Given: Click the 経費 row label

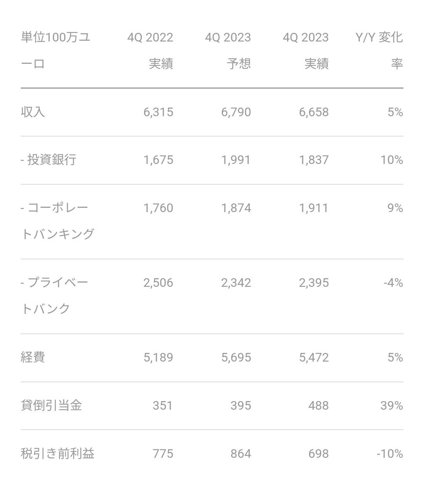Looking at the screenshot, I should 33,357.
